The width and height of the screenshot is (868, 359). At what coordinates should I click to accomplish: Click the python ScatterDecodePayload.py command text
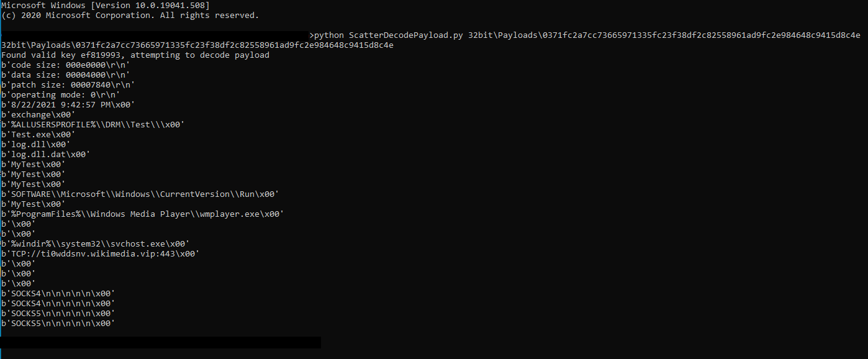[x=587, y=35]
